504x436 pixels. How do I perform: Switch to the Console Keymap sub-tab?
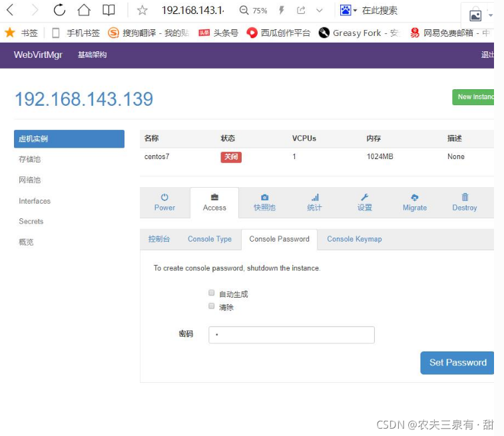(x=354, y=240)
